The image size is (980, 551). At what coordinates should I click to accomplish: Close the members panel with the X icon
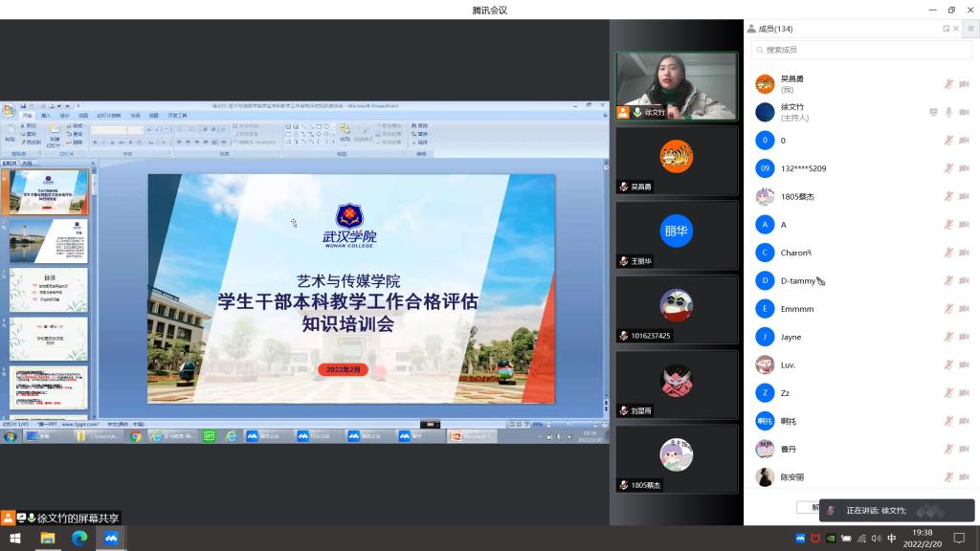coord(956,29)
